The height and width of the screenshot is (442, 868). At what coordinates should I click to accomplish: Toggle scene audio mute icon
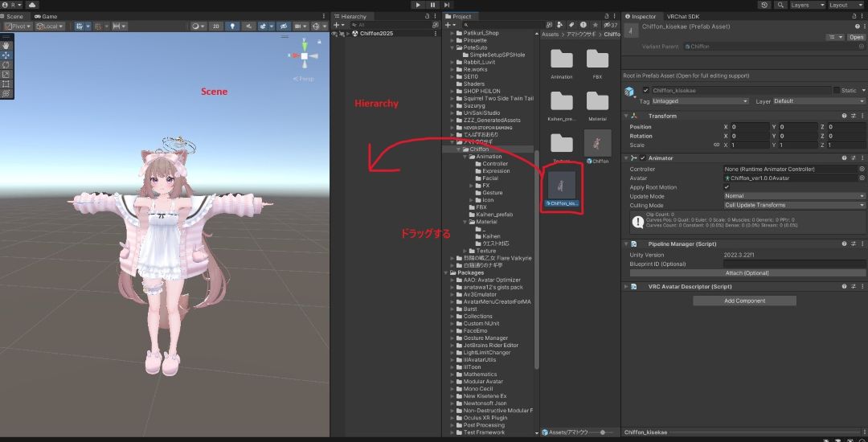[x=248, y=26]
